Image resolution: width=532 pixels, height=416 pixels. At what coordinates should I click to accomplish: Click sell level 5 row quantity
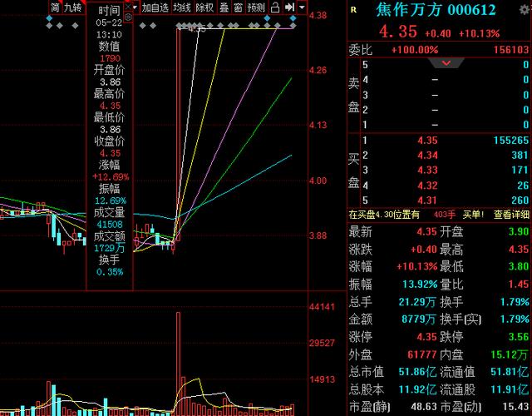click(x=525, y=65)
